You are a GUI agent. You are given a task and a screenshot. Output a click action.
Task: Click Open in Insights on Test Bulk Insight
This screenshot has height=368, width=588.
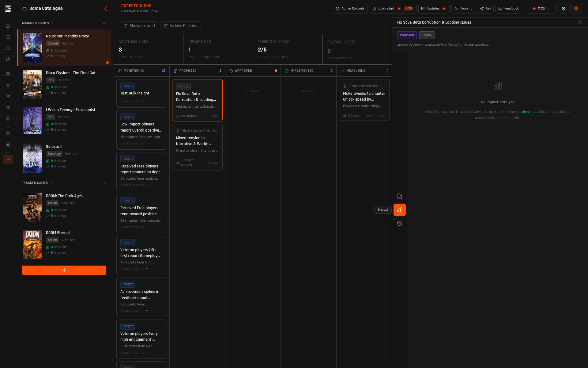(134, 101)
